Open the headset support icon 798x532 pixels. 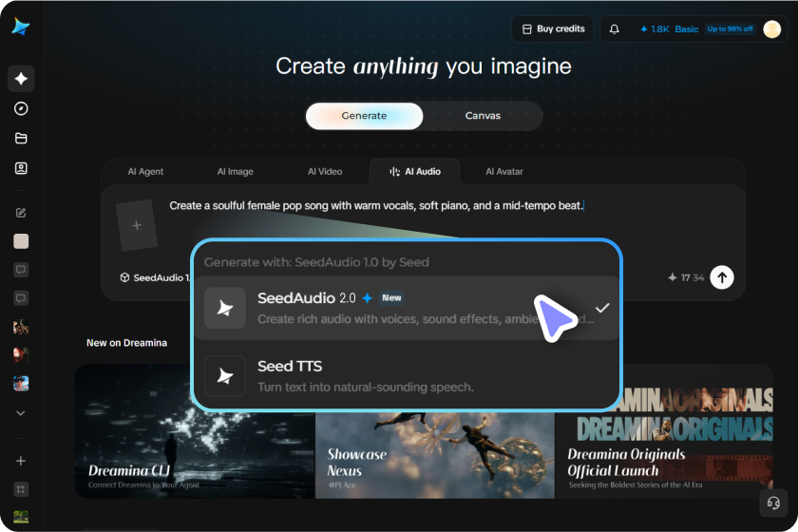pyautogui.click(x=773, y=503)
